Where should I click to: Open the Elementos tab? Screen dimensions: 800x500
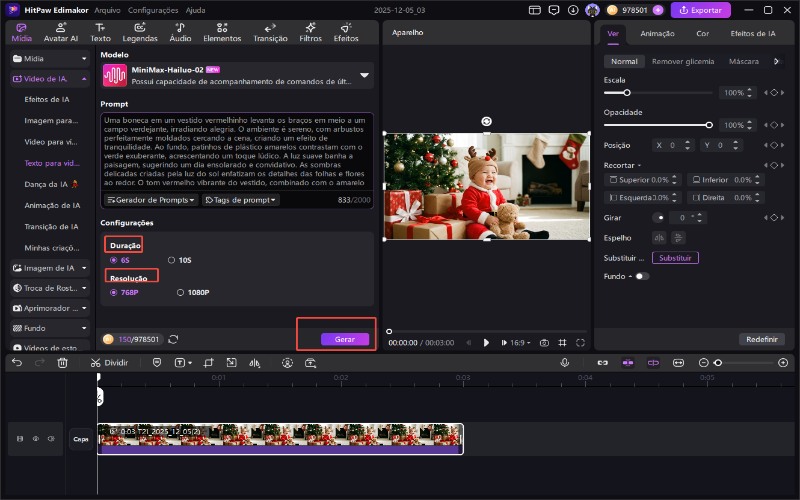tap(222, 33)
